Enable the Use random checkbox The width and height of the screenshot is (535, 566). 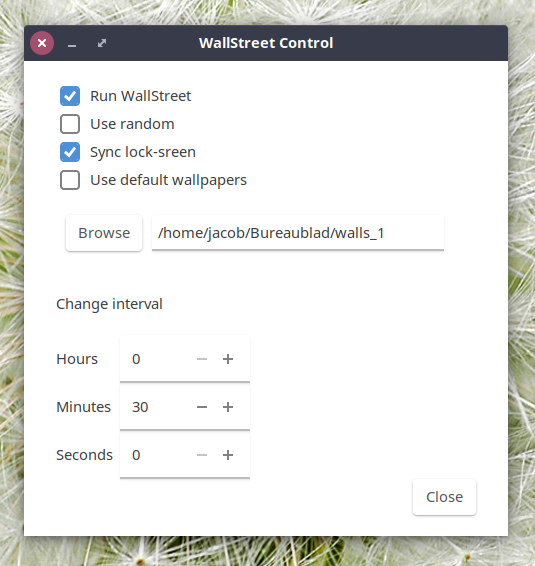click(70, 124)
